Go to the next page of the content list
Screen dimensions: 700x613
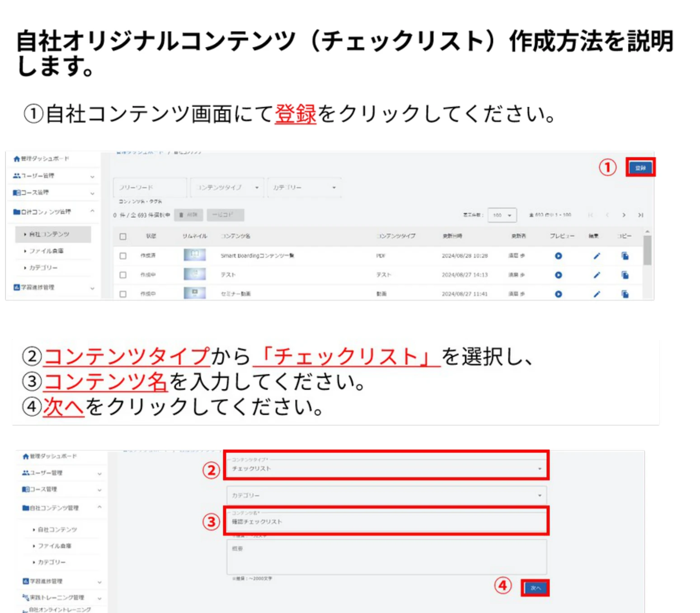click(x=624, y=215)
